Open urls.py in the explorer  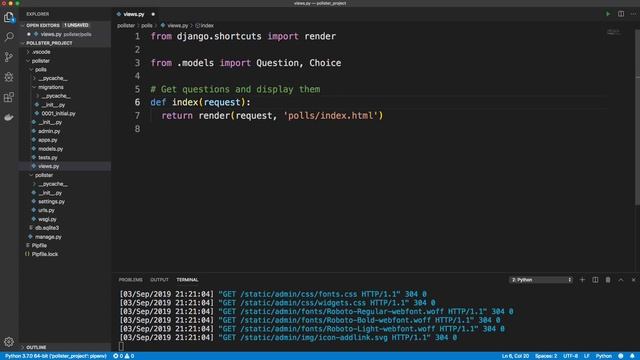point(46,210)
